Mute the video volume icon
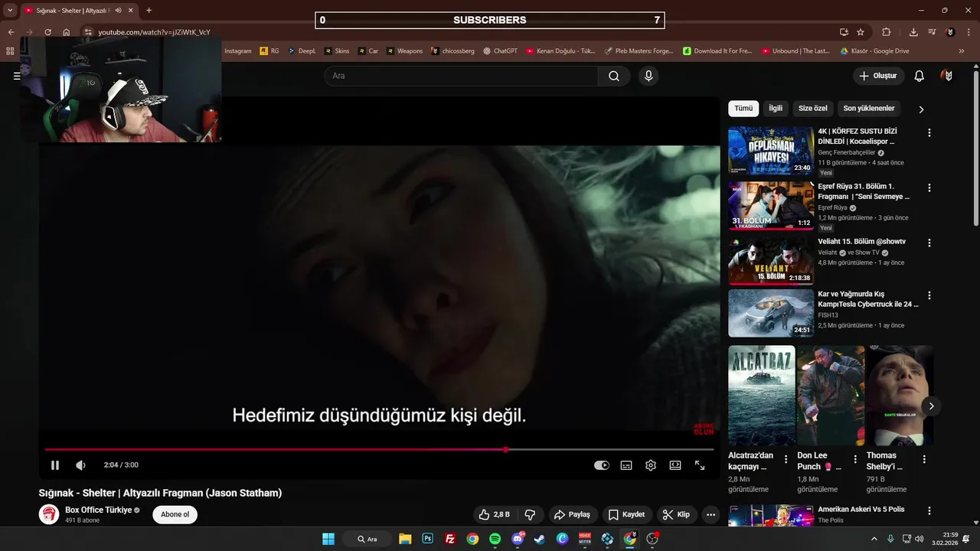The image size is (980, 551). click(x=80, y=465)
